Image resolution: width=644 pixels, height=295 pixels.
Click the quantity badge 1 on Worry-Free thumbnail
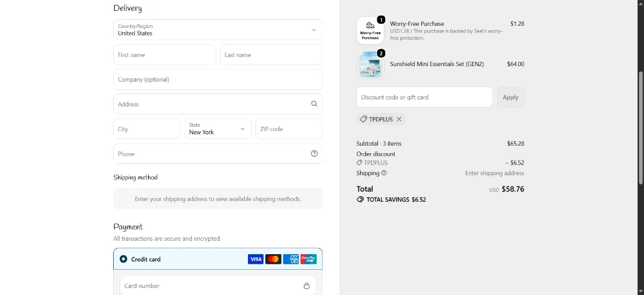point(381,19)
